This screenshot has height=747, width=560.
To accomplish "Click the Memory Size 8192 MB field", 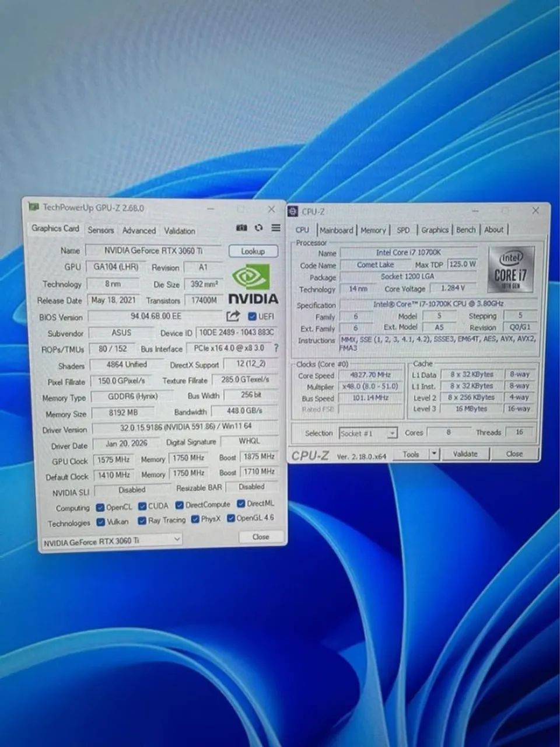I will pyautogui.click(x=122, y=412).
